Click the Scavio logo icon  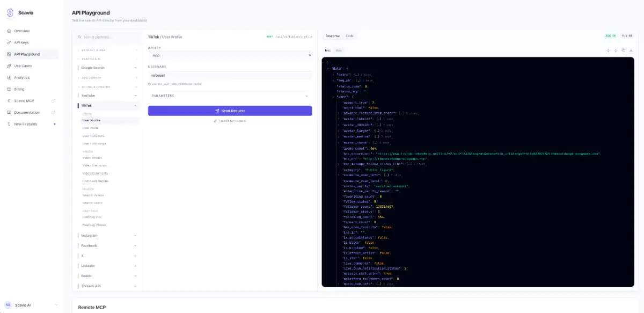pyautogui.click(x=10, y=13)
